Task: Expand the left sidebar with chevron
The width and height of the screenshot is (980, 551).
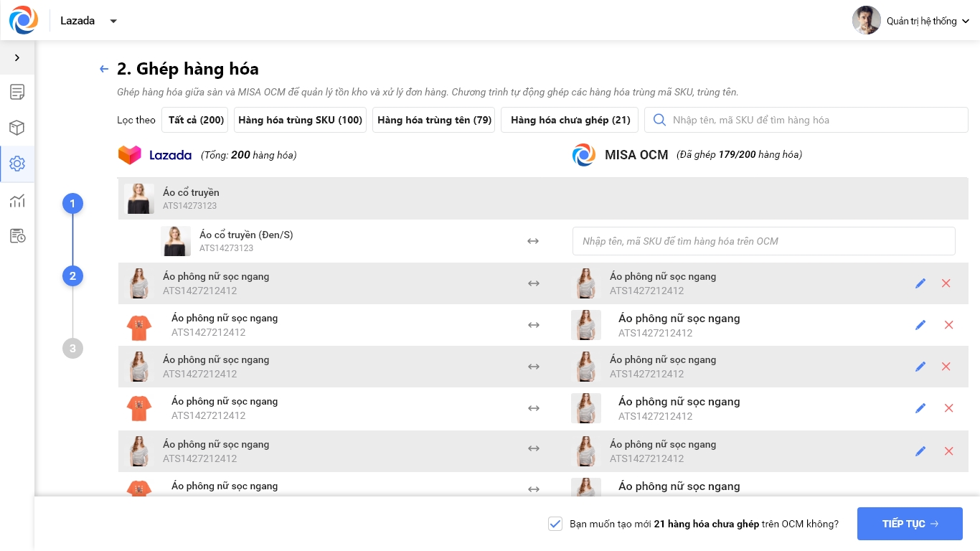Action: click(x=17, y=57)
